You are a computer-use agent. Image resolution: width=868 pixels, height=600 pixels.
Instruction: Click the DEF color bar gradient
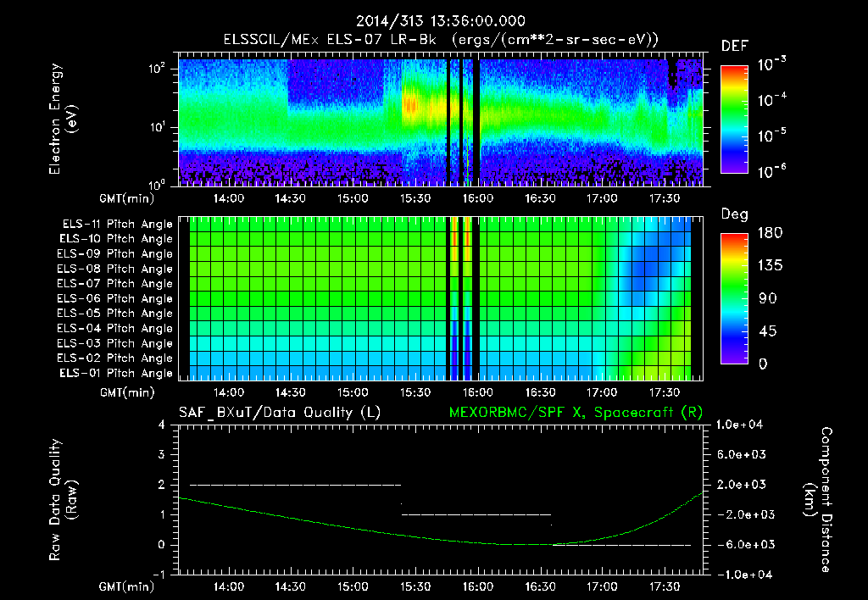(734, 119)
